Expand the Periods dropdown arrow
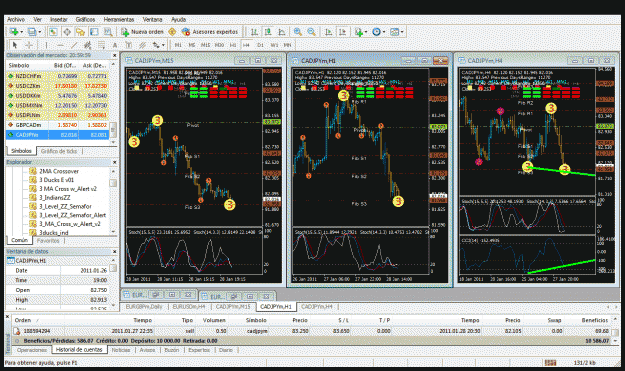This screenshot has height=371, width=625. coord(384,32)
